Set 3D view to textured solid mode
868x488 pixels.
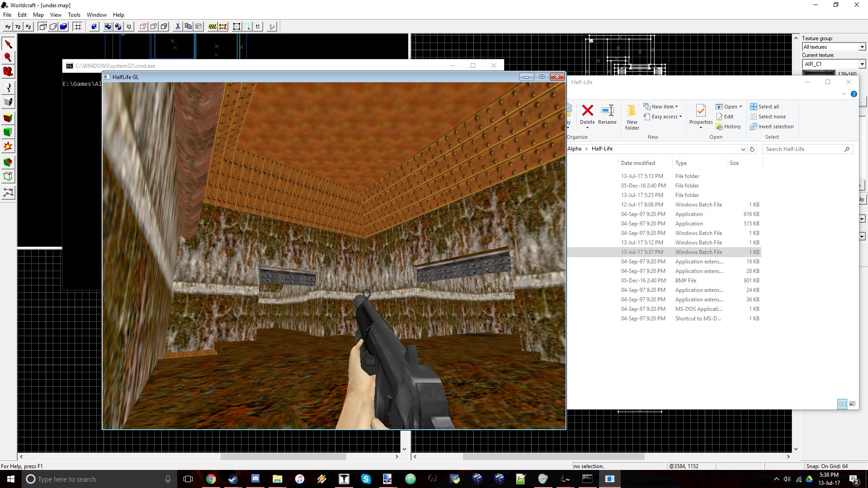tap(64, 27)
